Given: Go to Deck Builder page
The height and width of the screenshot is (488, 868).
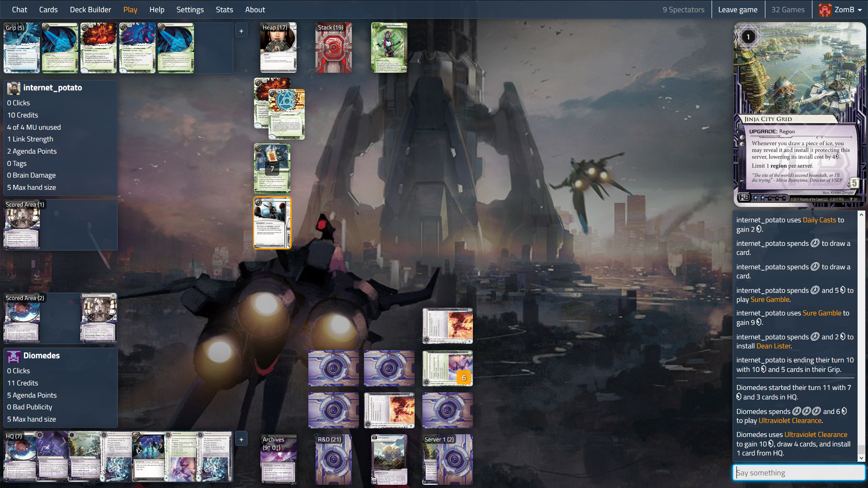Looking at the screenshot, I should (x=90, y=9).
